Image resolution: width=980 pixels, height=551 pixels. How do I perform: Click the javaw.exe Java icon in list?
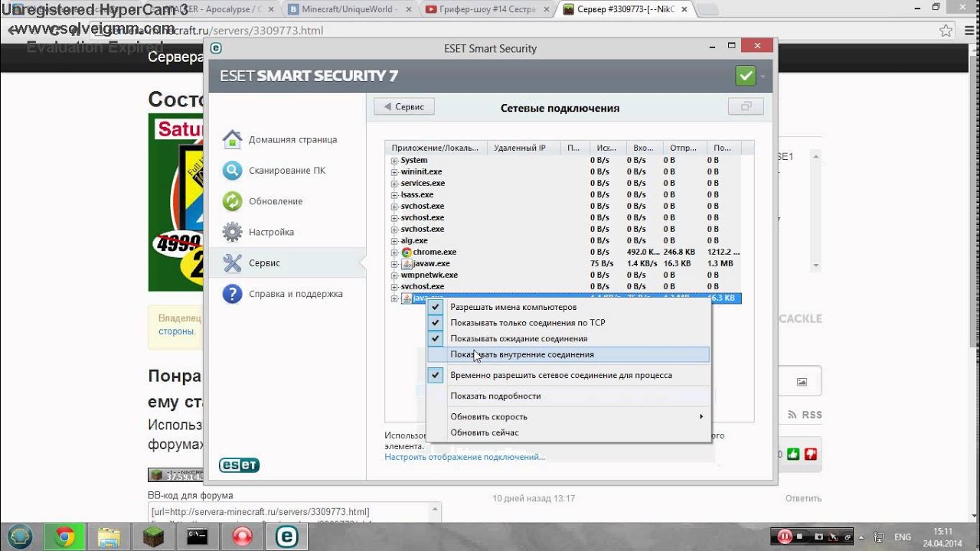click(407, 263)
